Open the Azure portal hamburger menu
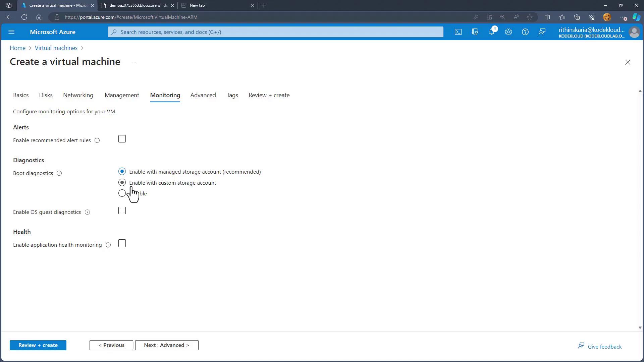The width and height of the screenshot is (644, 362). [x=11, y=32]
